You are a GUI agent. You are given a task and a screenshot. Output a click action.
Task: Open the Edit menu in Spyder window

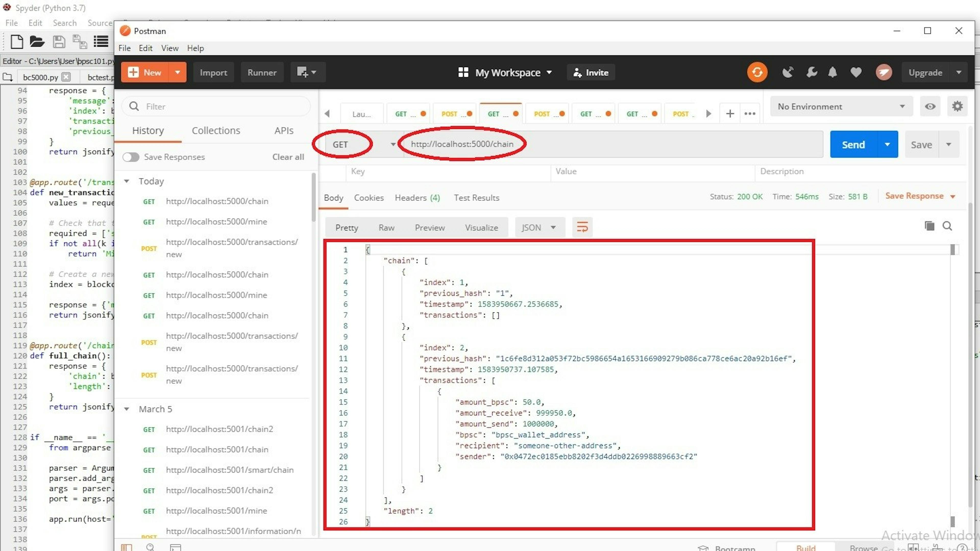[35, 23]
